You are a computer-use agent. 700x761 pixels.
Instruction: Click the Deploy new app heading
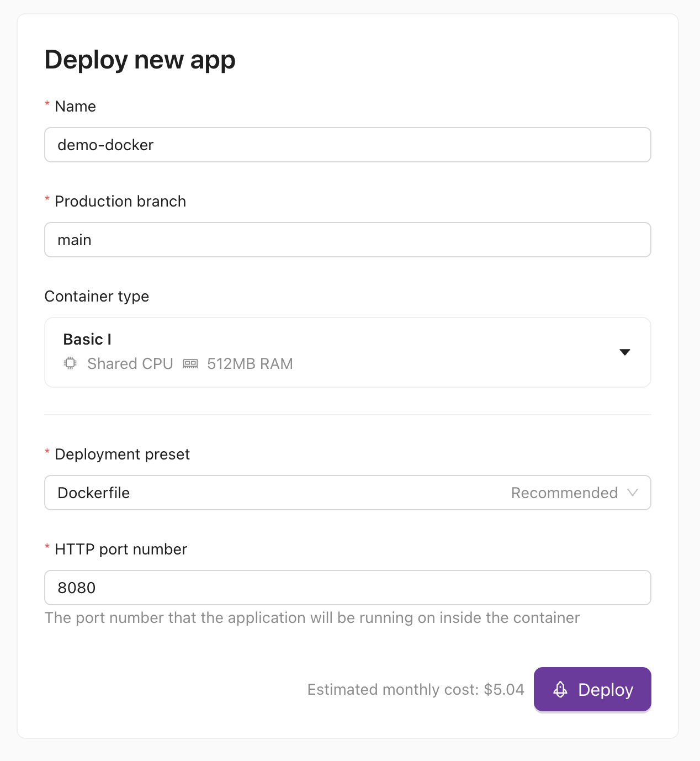[140, 60]
